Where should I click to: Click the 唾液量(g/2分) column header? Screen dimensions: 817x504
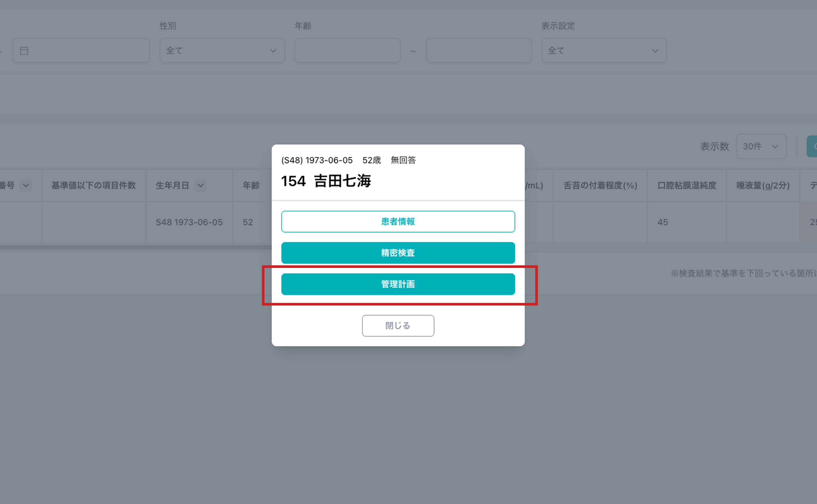click(763, 185)
